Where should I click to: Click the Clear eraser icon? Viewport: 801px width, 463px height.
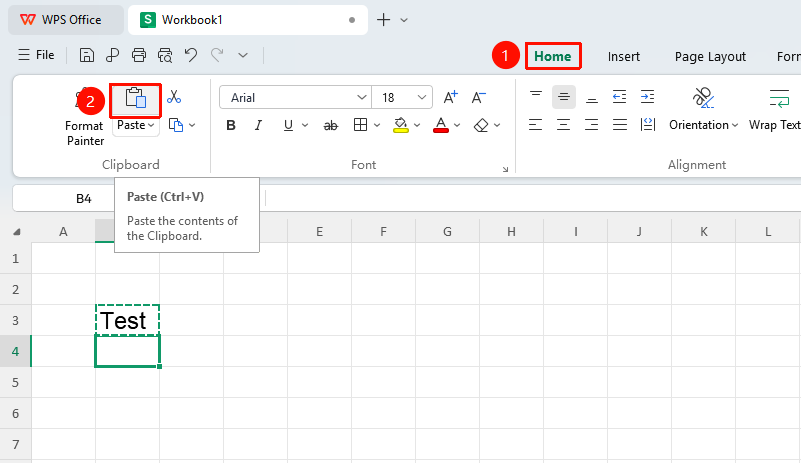[x=481, y=125]
